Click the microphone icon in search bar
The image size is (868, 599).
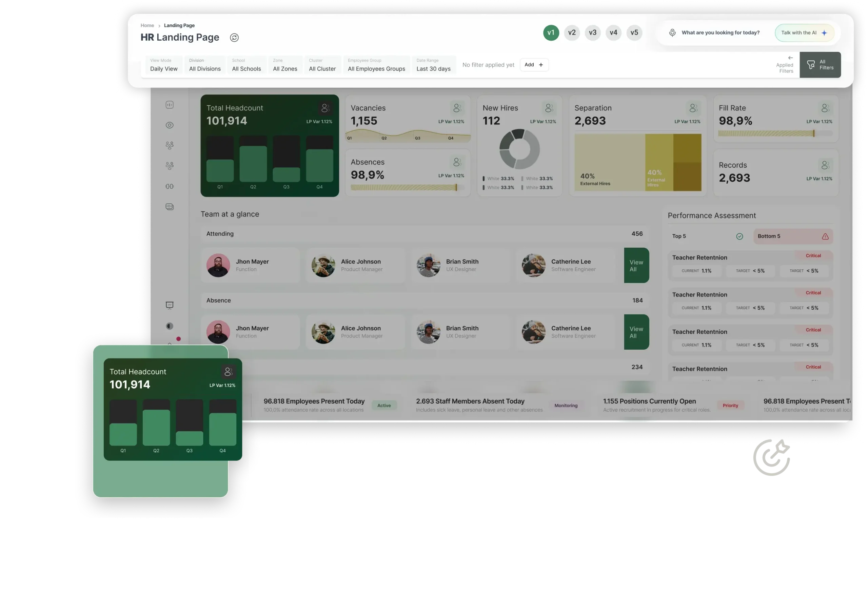tap(672, 33)
